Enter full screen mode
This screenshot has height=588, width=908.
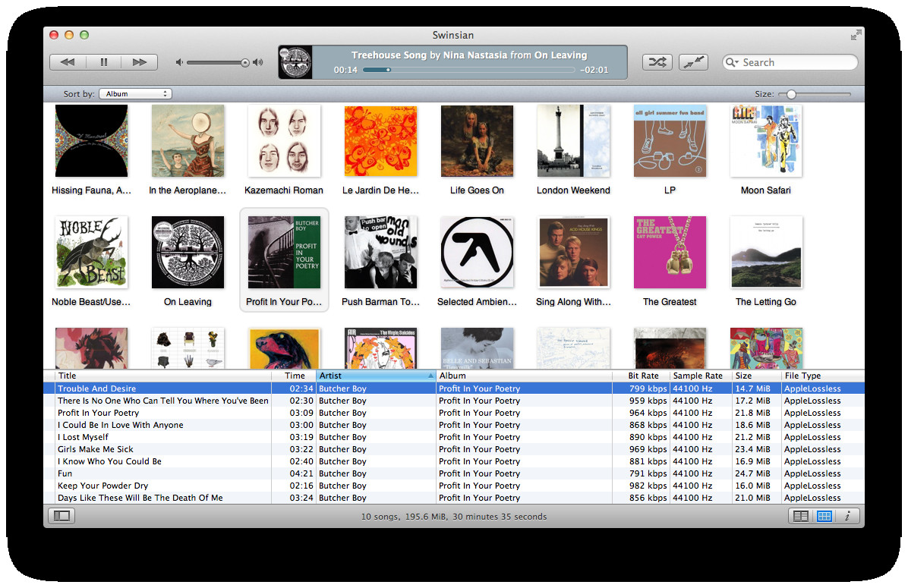point(856,36)
